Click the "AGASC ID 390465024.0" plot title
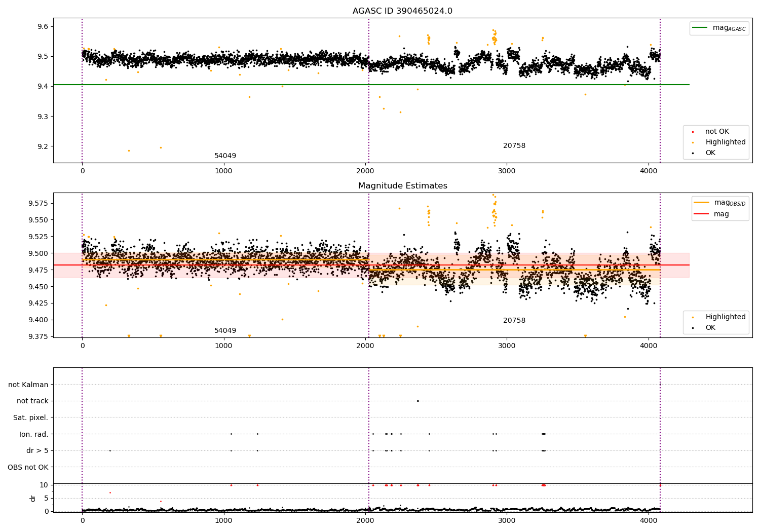 click(402, 11)
